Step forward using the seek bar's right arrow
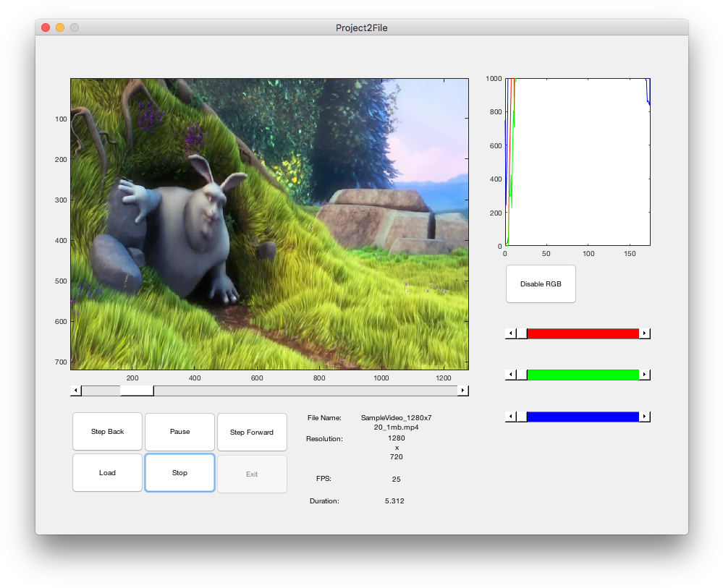Screen dimensions: 723x588 (x=464, y=390)
